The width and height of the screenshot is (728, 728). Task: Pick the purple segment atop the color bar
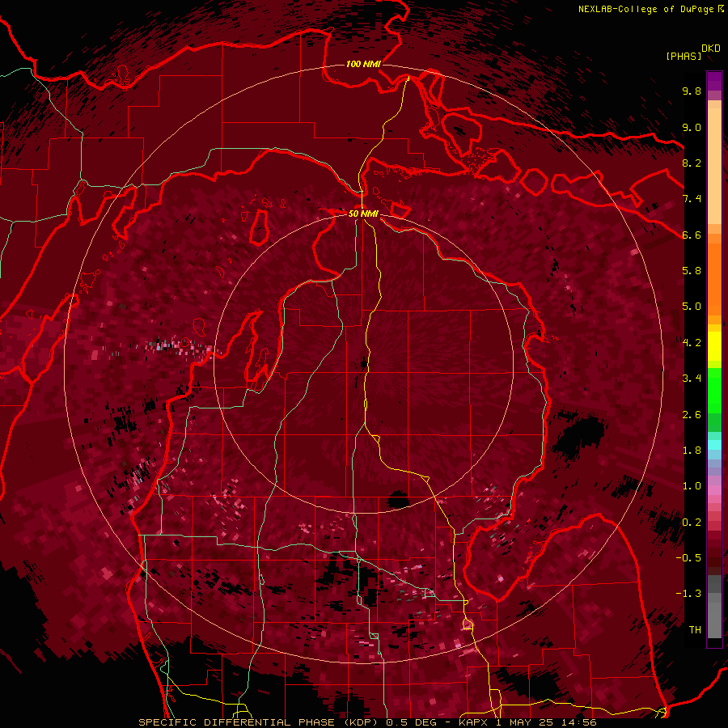pyautogui.click(x=714, y=81)
